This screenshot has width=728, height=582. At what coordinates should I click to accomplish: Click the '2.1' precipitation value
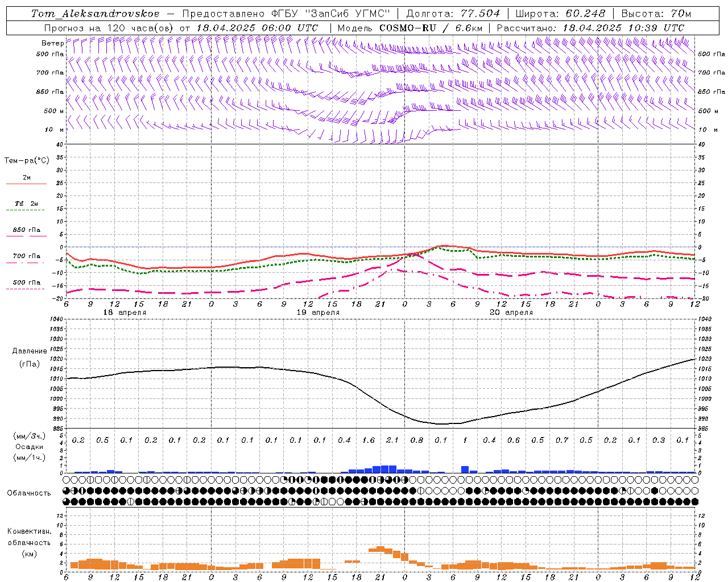click(392, 440)
